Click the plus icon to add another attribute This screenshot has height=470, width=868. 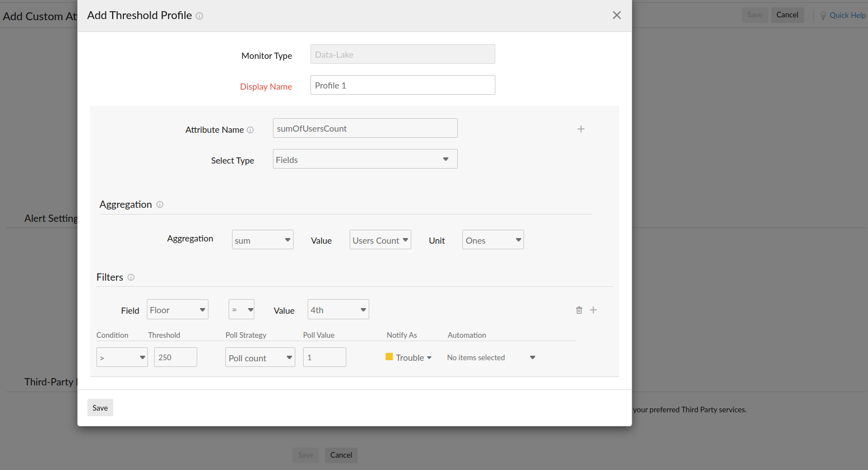581,129
